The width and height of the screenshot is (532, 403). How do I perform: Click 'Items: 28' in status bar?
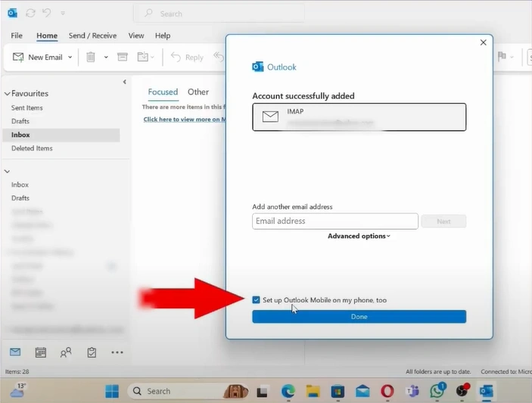(x=17, y=372)
